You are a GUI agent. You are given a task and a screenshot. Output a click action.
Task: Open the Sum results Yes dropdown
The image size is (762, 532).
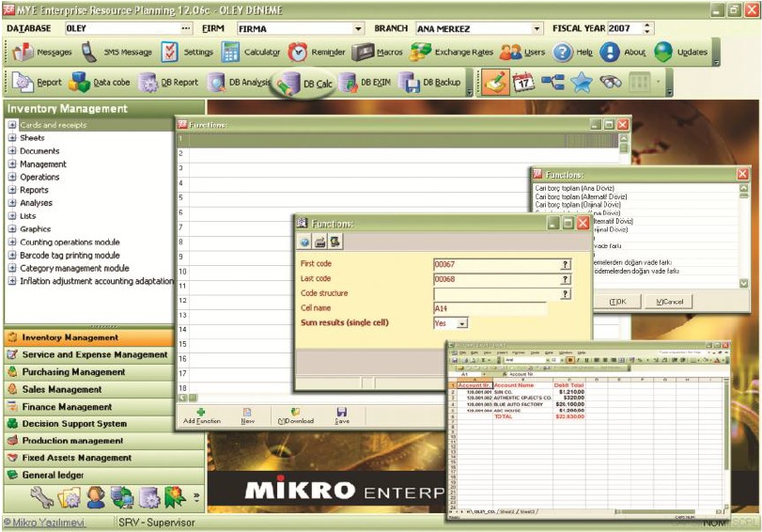pyautogui.click(x=462, y=323)
